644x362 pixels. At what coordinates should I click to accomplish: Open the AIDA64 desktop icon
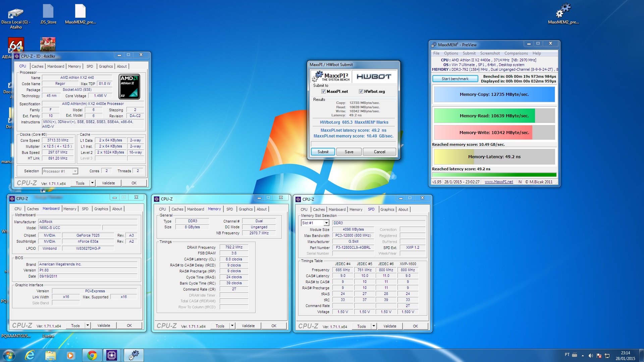[16, 45]
